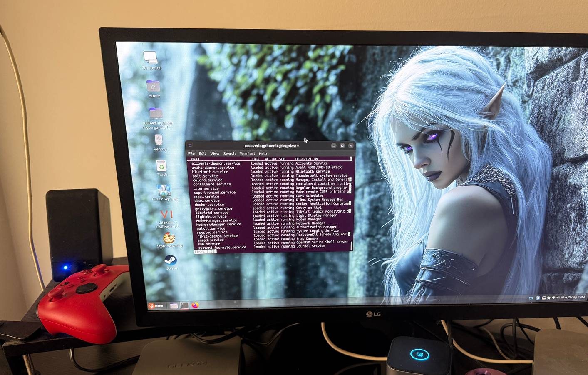Screen dimensions: 588x375
Task: Maximize the terminal window
Action: [342, 145]
